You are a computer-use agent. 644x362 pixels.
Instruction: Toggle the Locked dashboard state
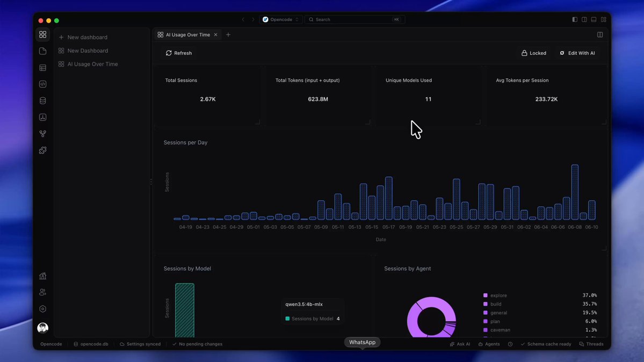click(x=533, y=53)
